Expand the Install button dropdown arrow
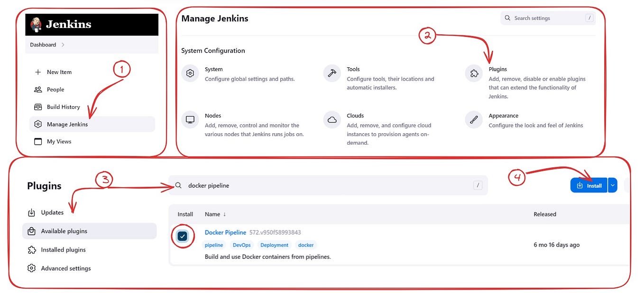This screenshot has width=644, height=293. click(612, 185)
